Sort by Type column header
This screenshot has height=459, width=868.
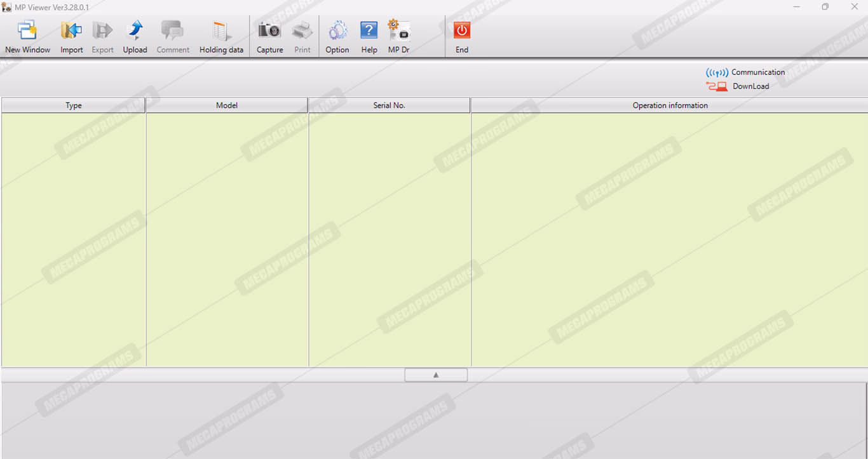[74, 105]
